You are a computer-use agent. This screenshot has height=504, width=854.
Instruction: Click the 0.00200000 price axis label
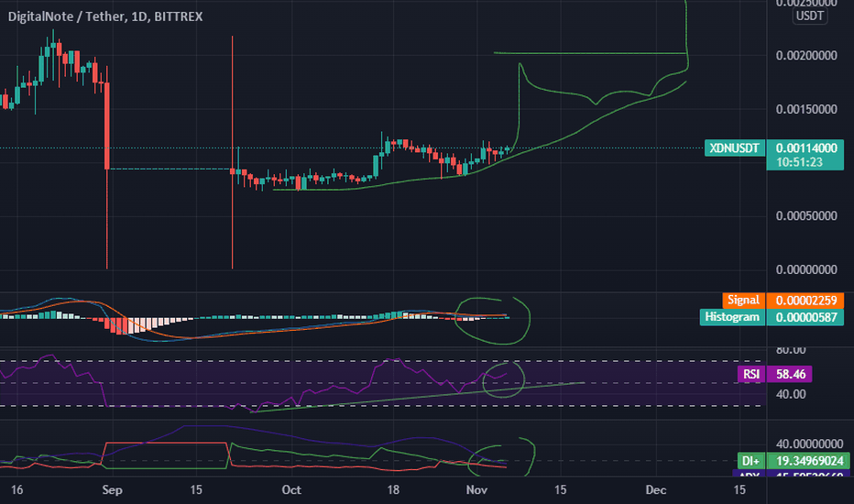(806, 56)
